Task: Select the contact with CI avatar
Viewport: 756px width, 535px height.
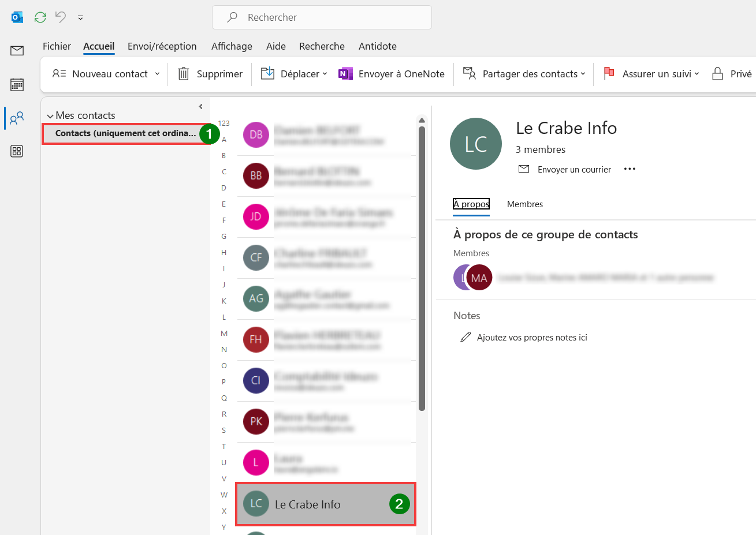Action: click(326, 381)
